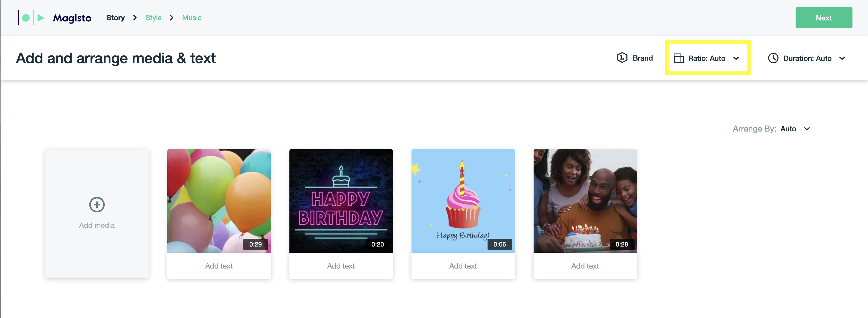Viewport: 868px width, 318px height.
Task: Select the colorful balloons video thumbnail
Action: pyautogui.click(x=219, y=201)
